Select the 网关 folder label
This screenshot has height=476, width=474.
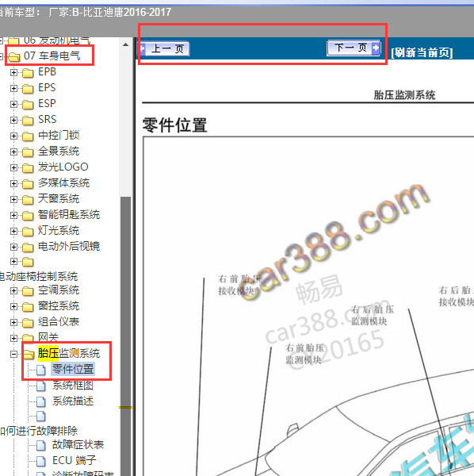[48, 337]
